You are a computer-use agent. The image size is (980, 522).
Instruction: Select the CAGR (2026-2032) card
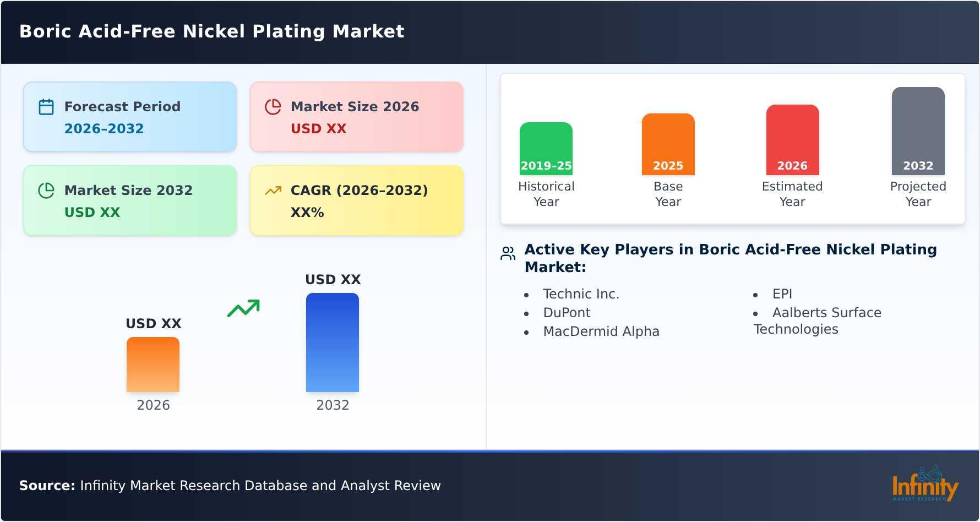point(357,200)
